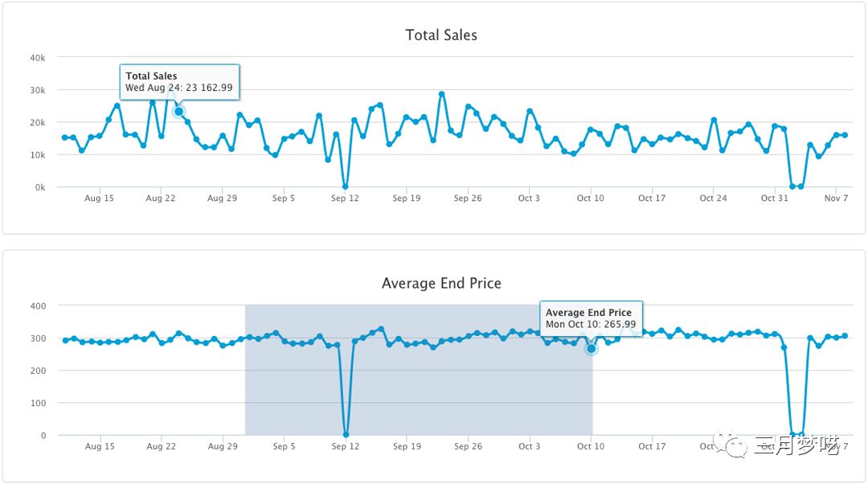This screenshot has width=868, height=484.
Task: Click the shaded selection area in Average End Price
Action: (418, 386)
